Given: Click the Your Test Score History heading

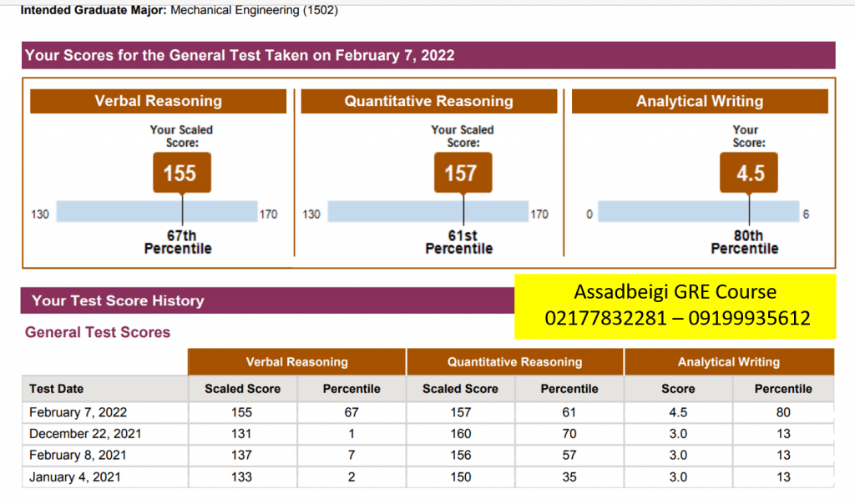Looking at the screenshot, I should tap(118, 300).
